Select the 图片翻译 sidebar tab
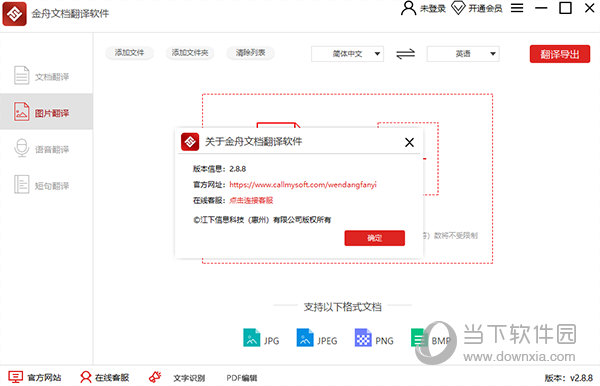This screenshot has height=386, width=600. pyautogui.click(x=46, y=112)
